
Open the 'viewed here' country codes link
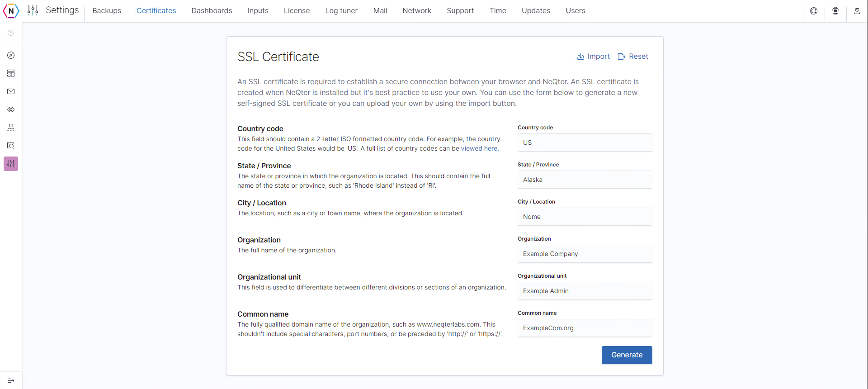479,148
